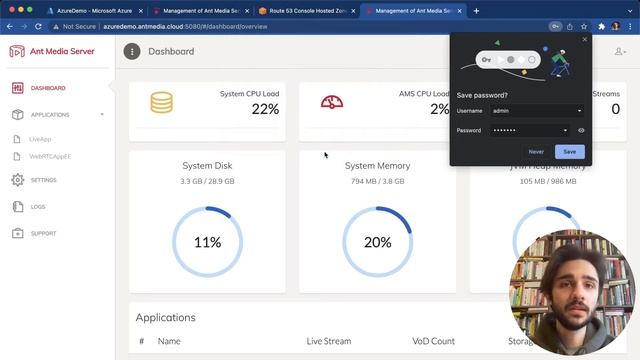Click Never in the password prompt
The height and width of the screenshot is (360, 640).
pos(536,152)
